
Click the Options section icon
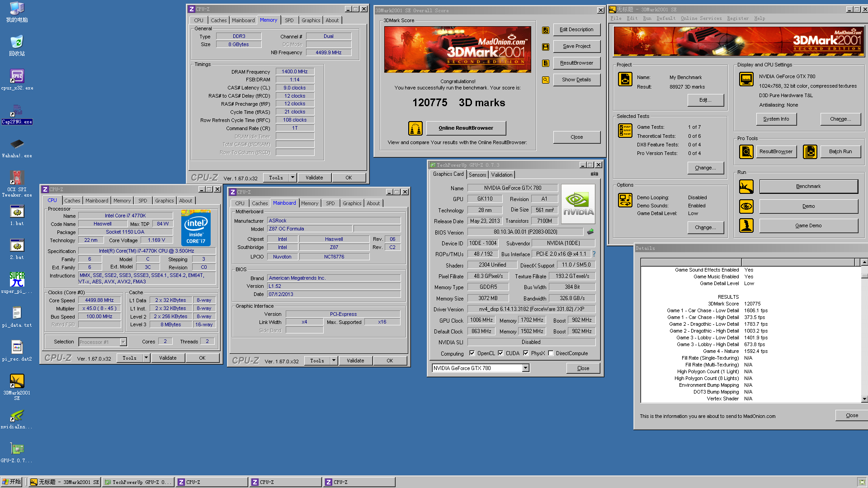point(625,200)
